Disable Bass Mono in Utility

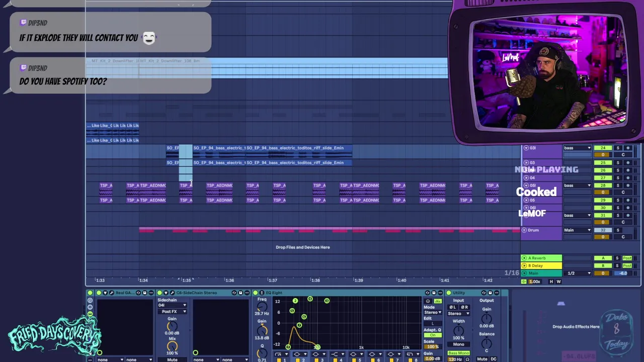(458, 353)
